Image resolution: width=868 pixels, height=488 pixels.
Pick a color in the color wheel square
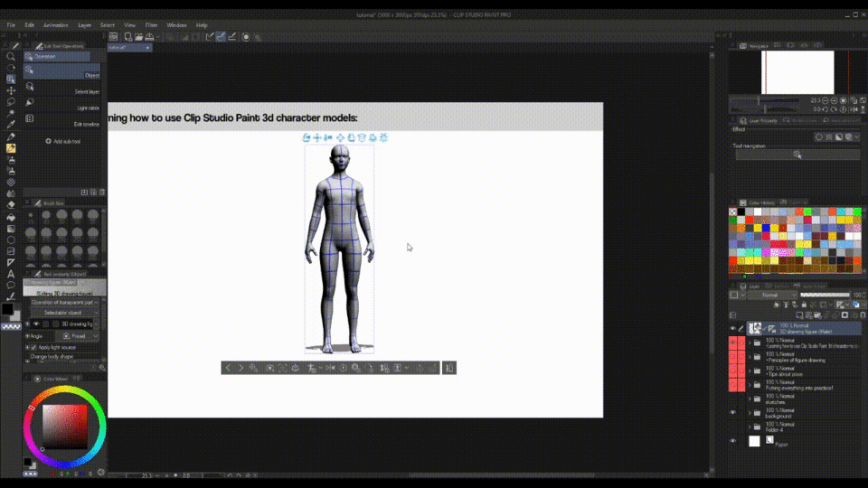[64, 426]
